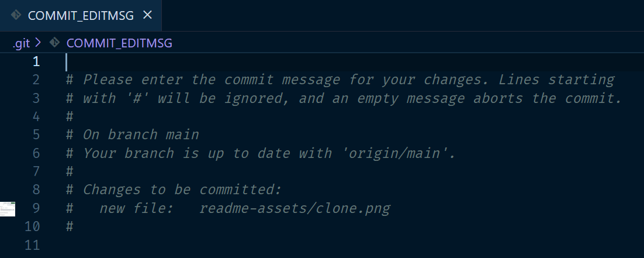Open the .git breadcrumb folder
644x258 pixels.
pyautogui.click(x=21, y=43)
